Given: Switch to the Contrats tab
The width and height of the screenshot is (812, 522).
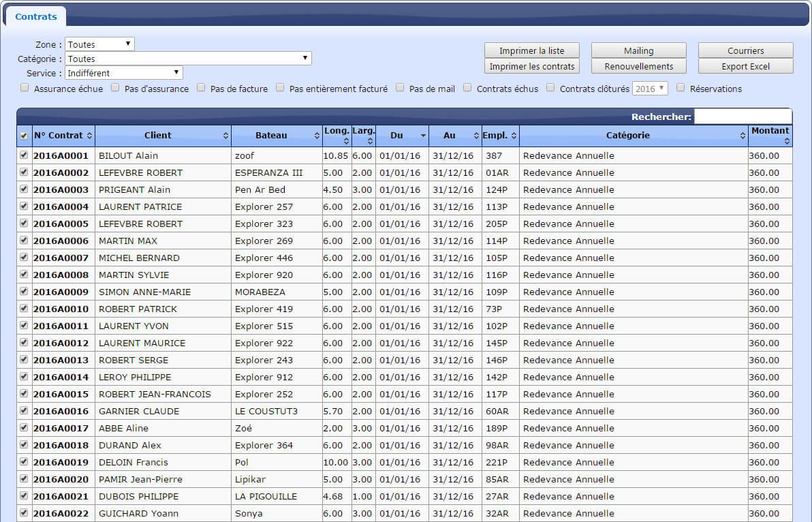Looking at the screenshot, I should (x=35, y=16).
